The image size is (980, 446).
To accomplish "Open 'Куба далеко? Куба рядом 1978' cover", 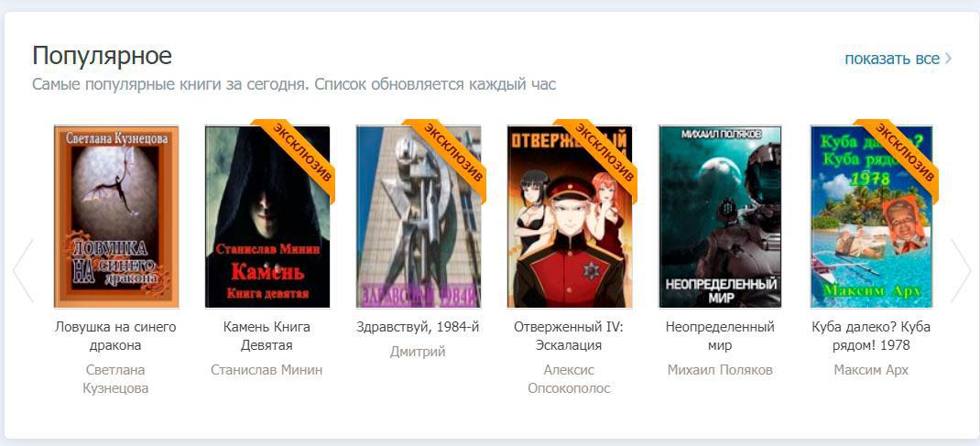I will tap(871, 217).
